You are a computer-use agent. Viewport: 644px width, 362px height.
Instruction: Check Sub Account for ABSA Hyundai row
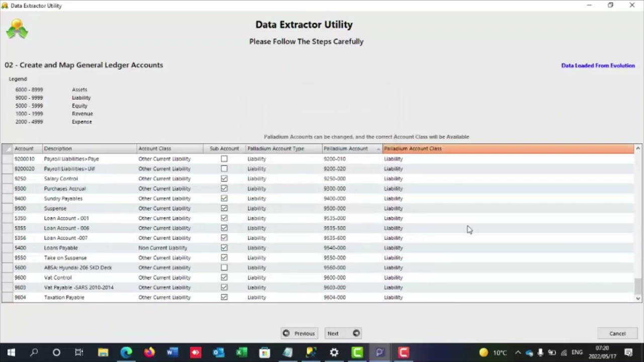[x=224, y=267]
